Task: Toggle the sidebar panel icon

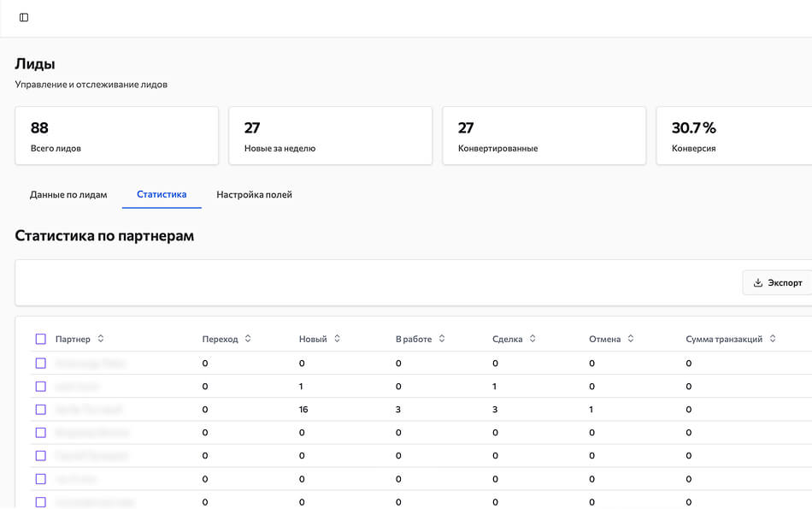Action: coord(24,17)
